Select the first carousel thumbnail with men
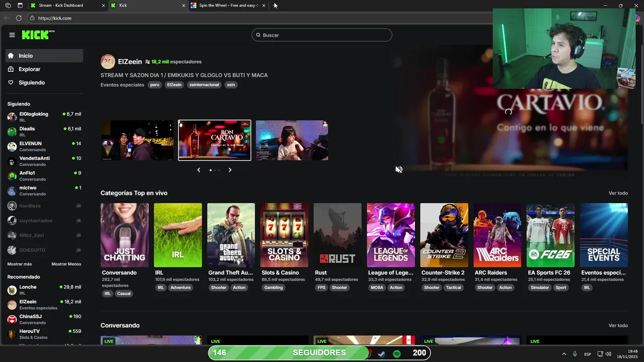Viewport: 644px width, 362px height. coord(137,140)
